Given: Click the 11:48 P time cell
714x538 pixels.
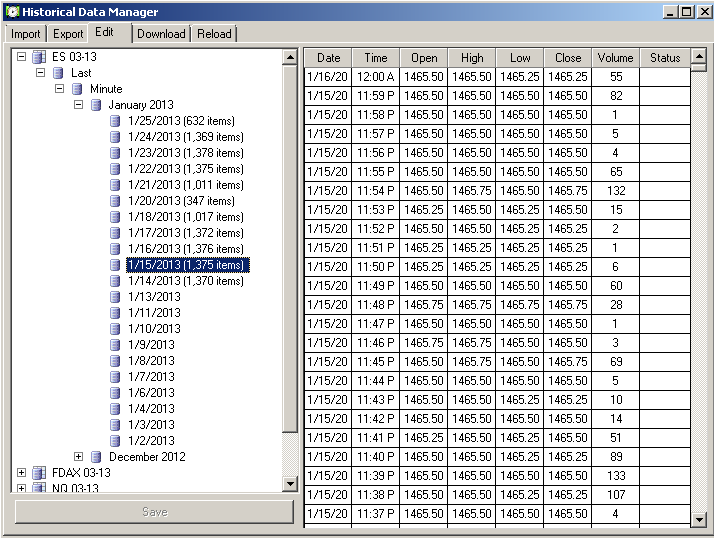Looking at the screenshot, I should pyautogui.click(x=376, y=305).
